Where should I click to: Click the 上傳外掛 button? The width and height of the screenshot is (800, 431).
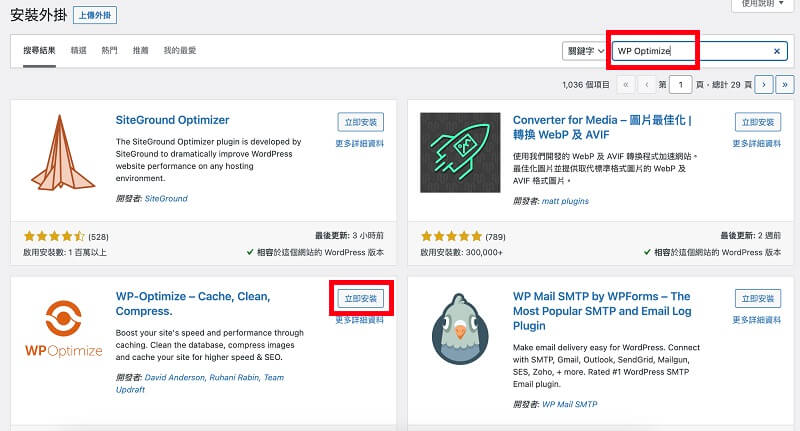tap(95, 15)
